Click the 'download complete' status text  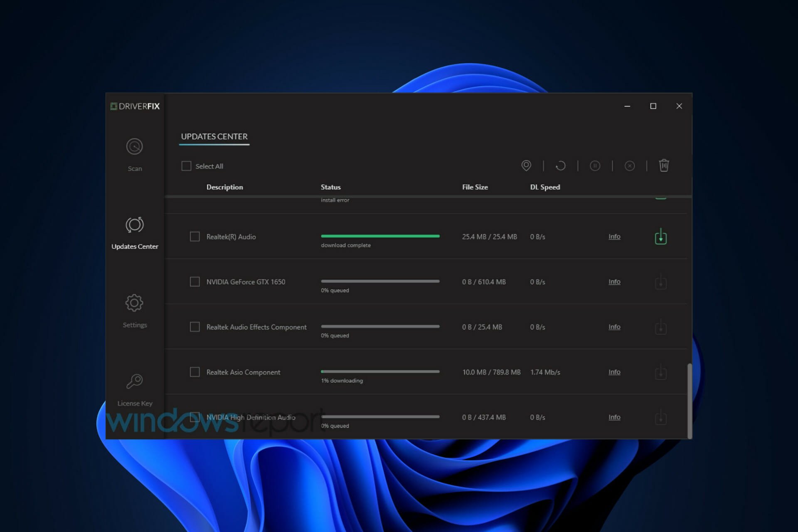(345, 245)
